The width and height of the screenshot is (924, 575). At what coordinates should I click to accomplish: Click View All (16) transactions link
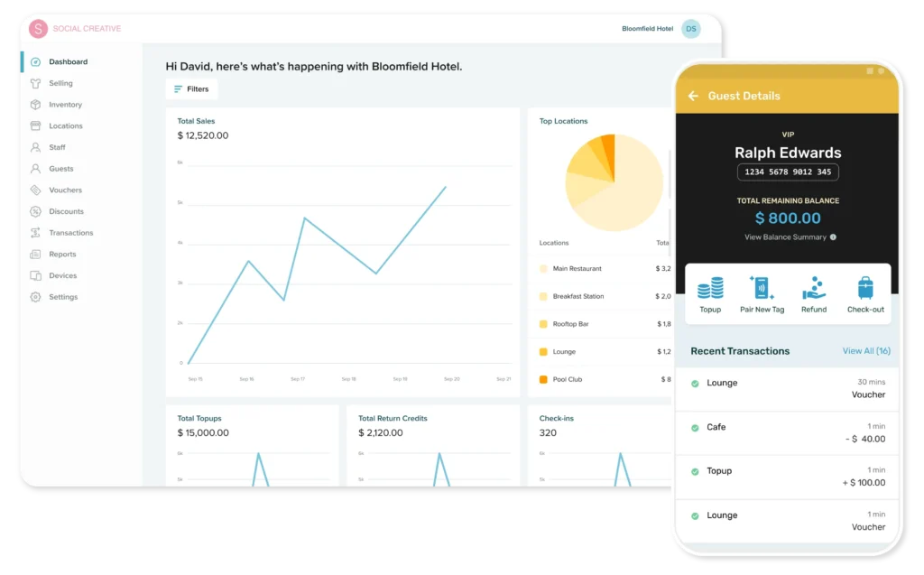coord(866,351)
